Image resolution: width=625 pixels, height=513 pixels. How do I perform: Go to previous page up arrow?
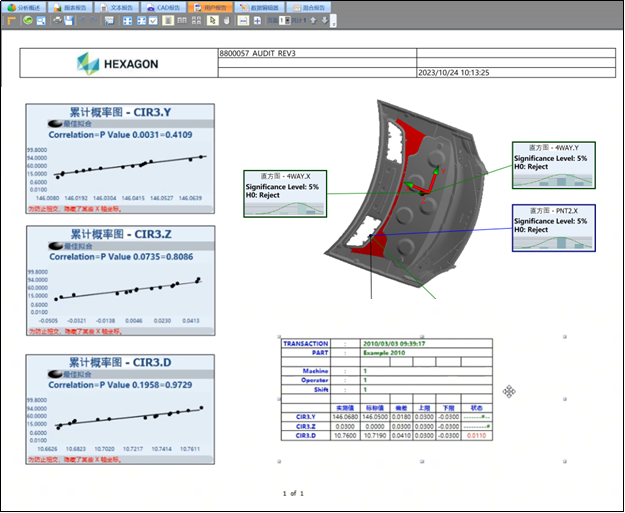click(x=313, y=20)
